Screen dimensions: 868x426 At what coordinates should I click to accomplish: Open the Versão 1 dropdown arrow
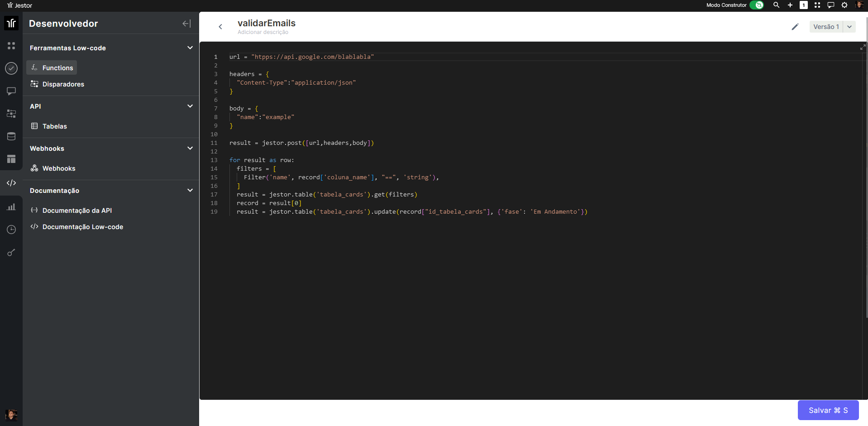[x=849, y=27]
